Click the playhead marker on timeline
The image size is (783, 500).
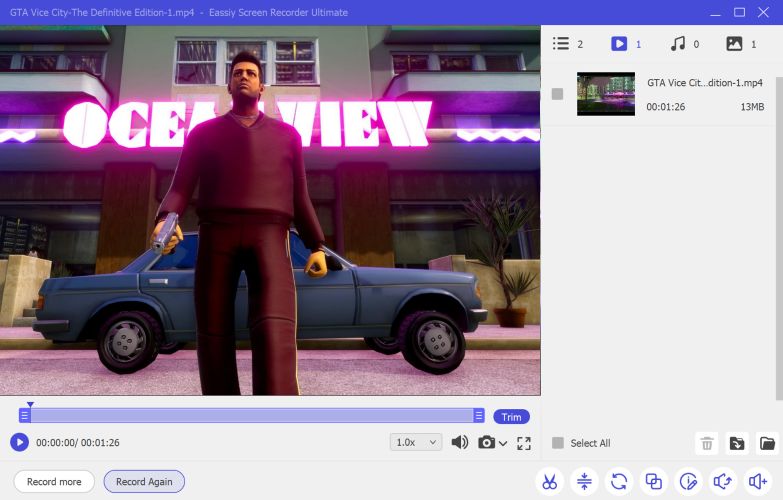pyautogui.click(x=30, y=404)
